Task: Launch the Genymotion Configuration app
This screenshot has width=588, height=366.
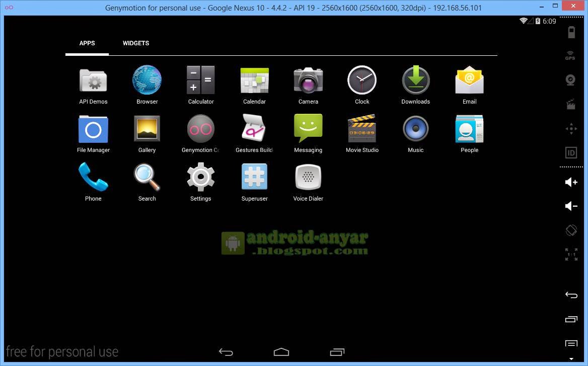Action: (x=201, y=133)
